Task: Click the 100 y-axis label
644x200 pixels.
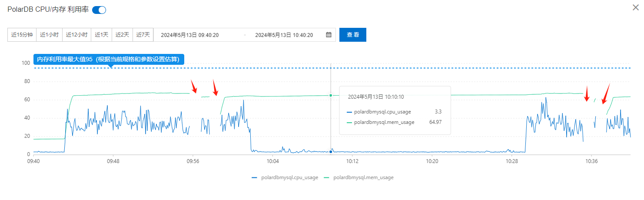Action: pos(26,63)
